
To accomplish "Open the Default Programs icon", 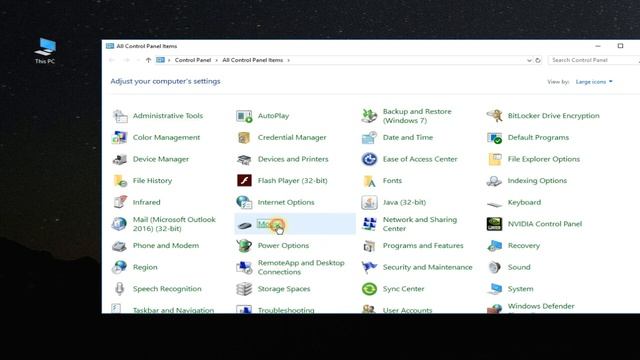I will click(x=494, y=138).
